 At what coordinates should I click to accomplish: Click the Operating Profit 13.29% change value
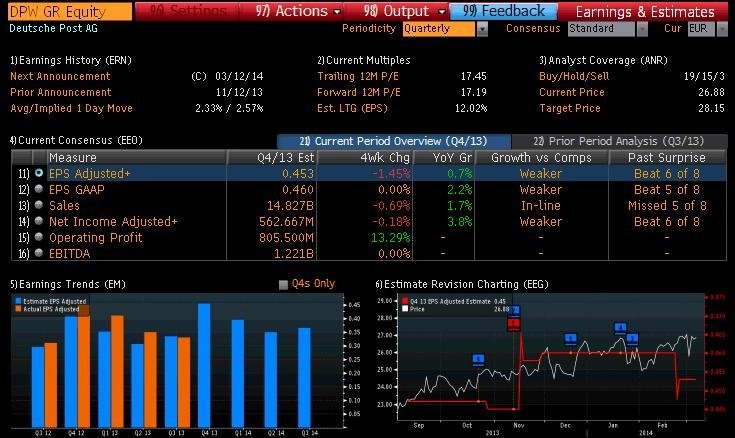click(x=390, y=237)
